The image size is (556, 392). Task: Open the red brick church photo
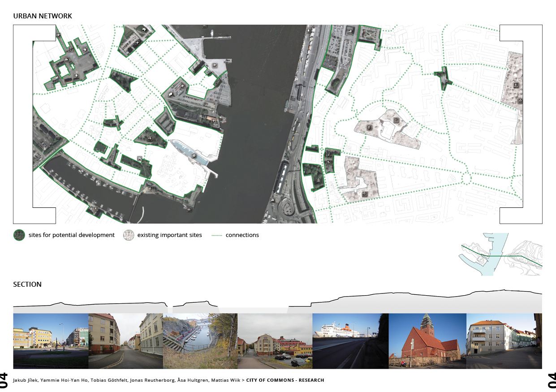click(x=427, y=340)
